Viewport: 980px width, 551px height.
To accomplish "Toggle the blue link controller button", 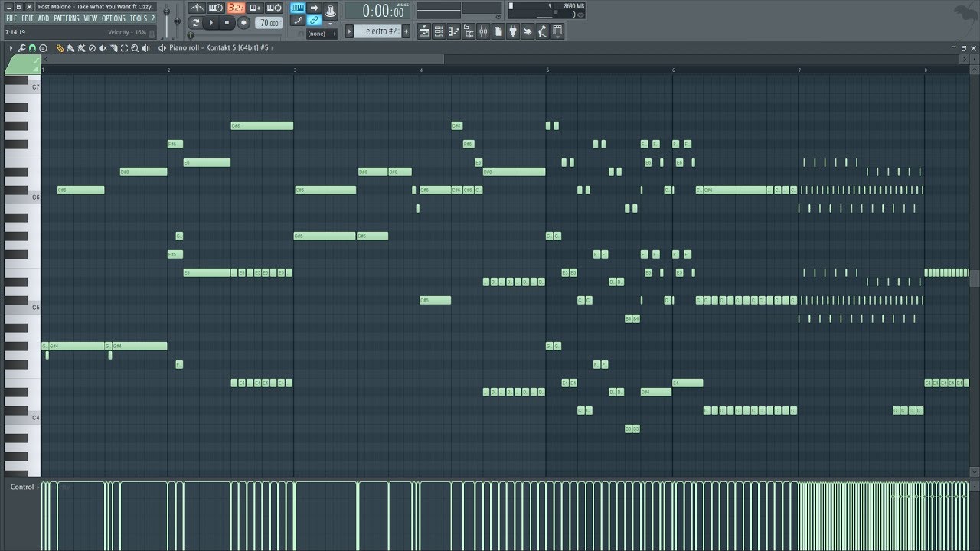I will coord(314,21).
